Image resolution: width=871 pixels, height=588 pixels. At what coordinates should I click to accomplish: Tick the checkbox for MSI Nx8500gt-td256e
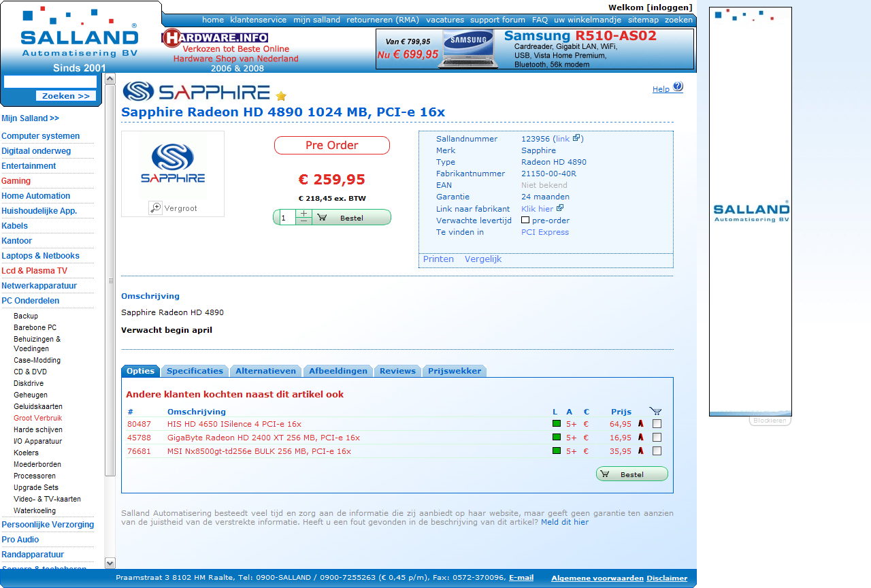pyautogui.click(x=657, y=451)
